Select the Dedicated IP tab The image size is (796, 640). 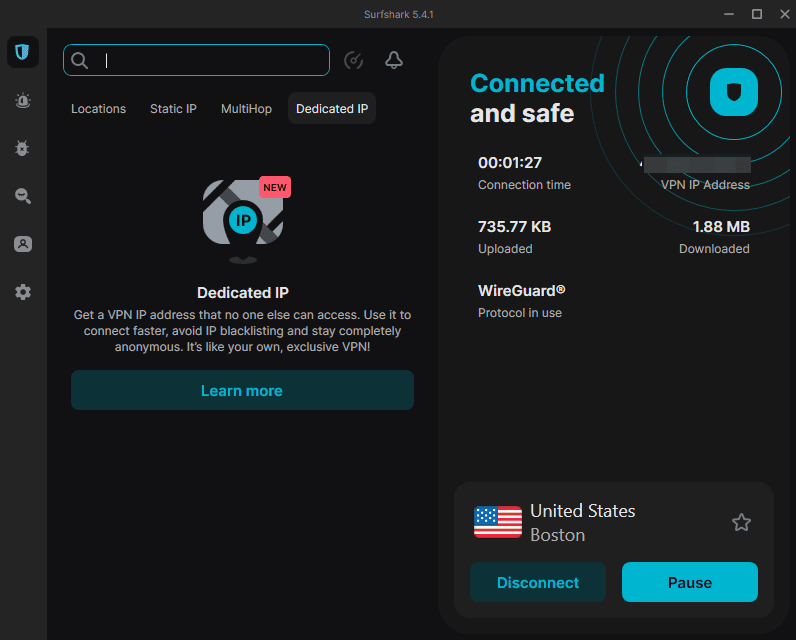(332, 109)
